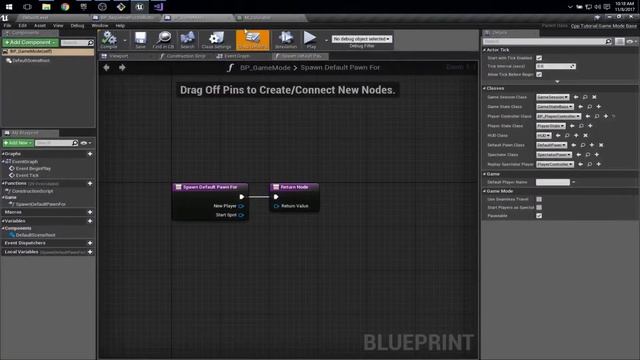Expand advanced Actor Tick options arrow
This screenshot has height=360, width=640.
(x=557, y=82)
